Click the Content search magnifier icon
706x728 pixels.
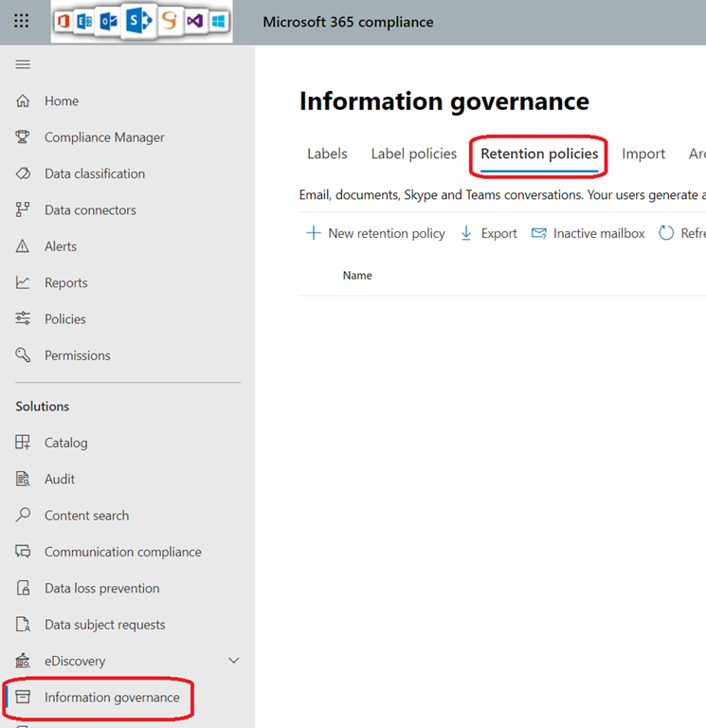[23, 516]
